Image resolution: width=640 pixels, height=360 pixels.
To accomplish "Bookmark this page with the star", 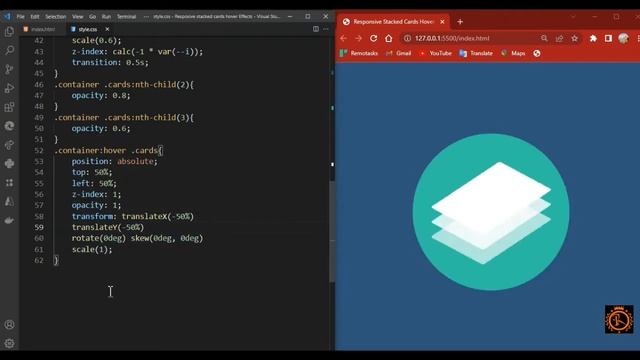I will point(575,38).
